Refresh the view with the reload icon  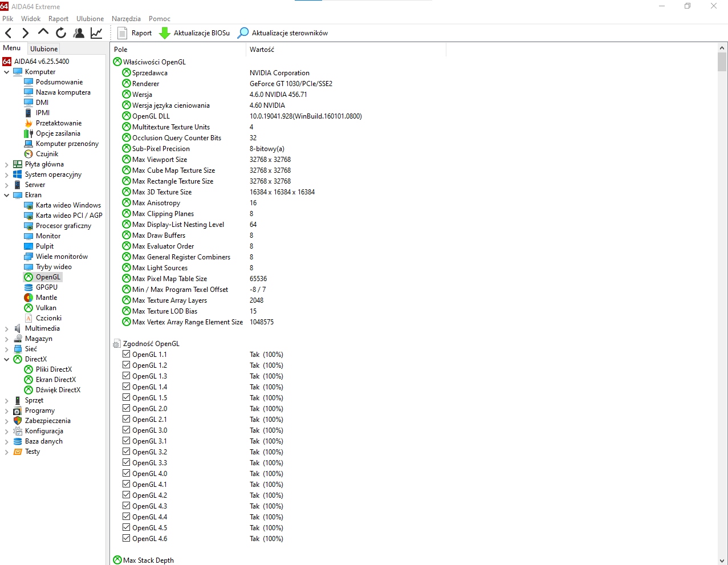(61, 33)
